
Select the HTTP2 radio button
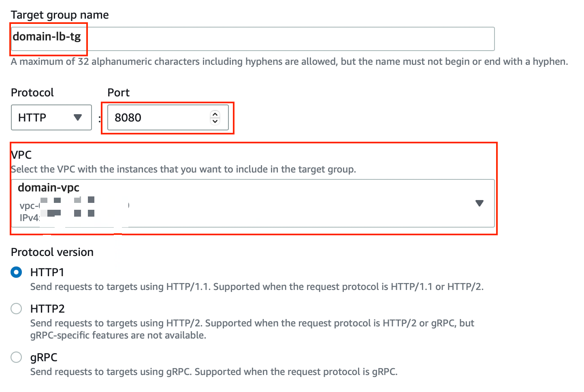16,309
